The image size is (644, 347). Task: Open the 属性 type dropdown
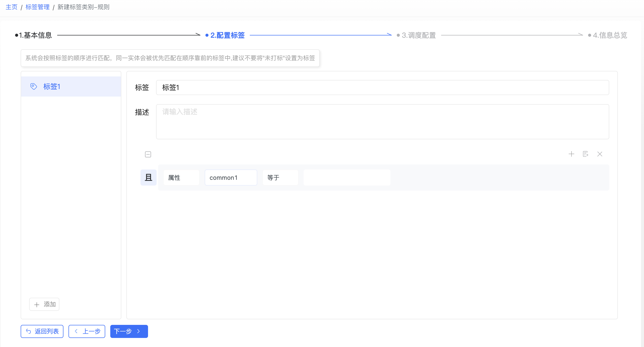coord(181,178)
